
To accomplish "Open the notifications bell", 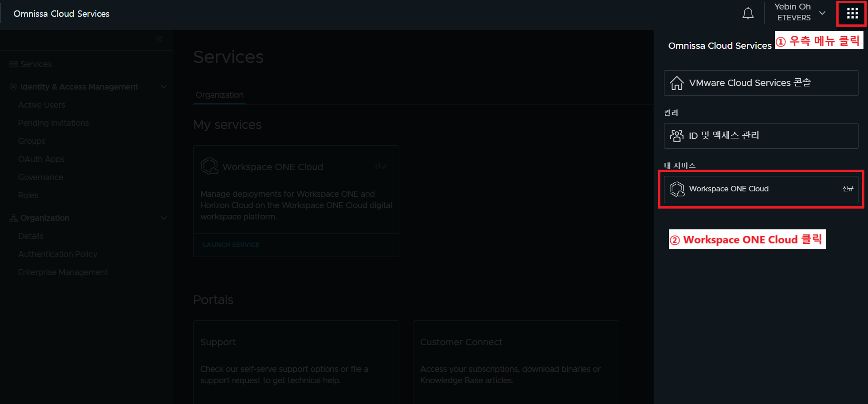I will click(x=748, y=14).
